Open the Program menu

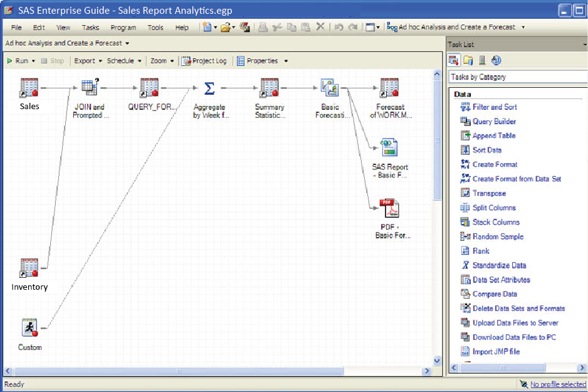tap(123, 28)
